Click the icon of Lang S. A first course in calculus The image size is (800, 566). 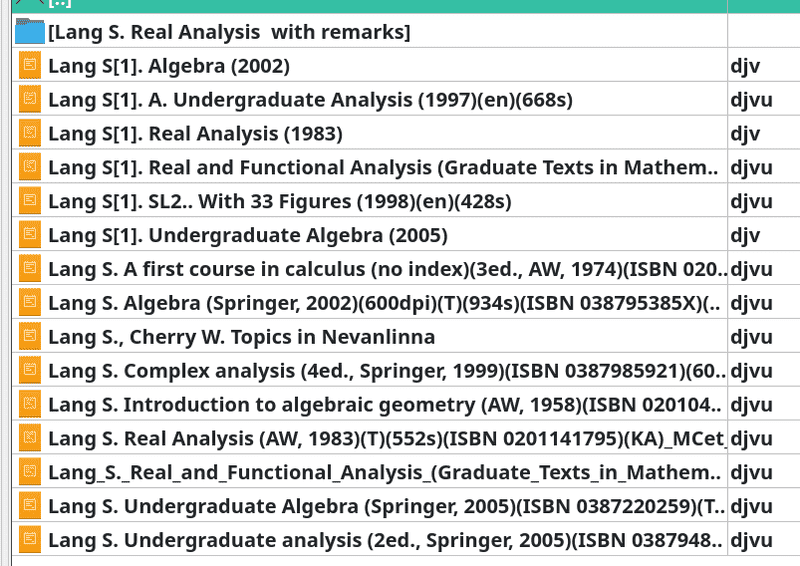click(30, 268)
